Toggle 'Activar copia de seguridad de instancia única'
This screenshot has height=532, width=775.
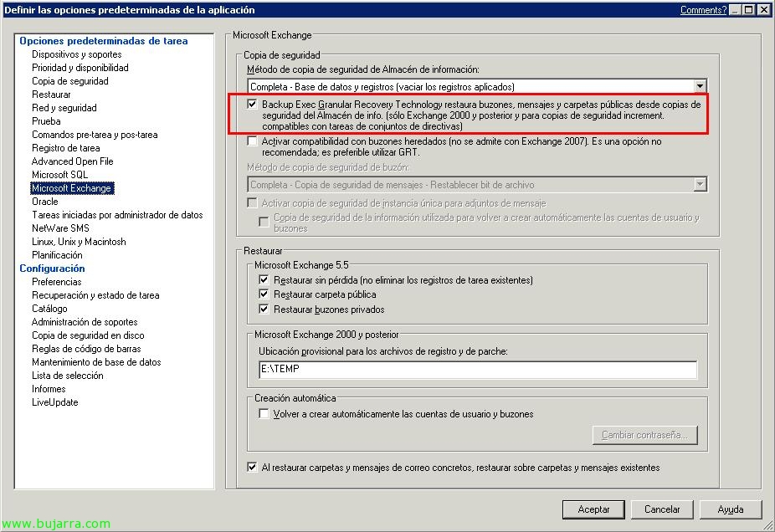pyautogui.click(x=252, y=203)
